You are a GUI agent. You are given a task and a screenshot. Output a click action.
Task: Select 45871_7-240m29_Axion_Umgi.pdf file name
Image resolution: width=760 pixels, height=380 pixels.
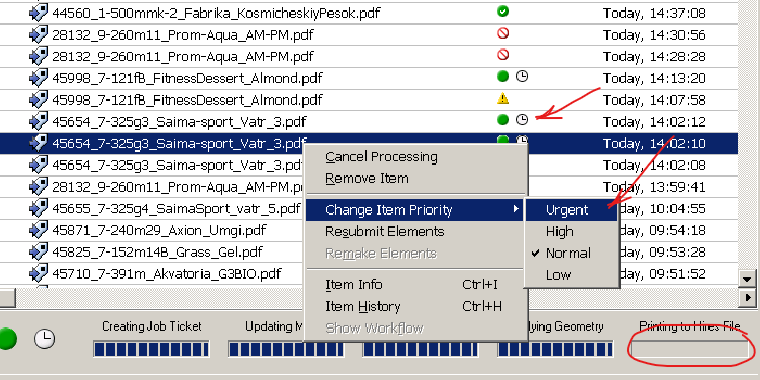(x=159, y=230)
